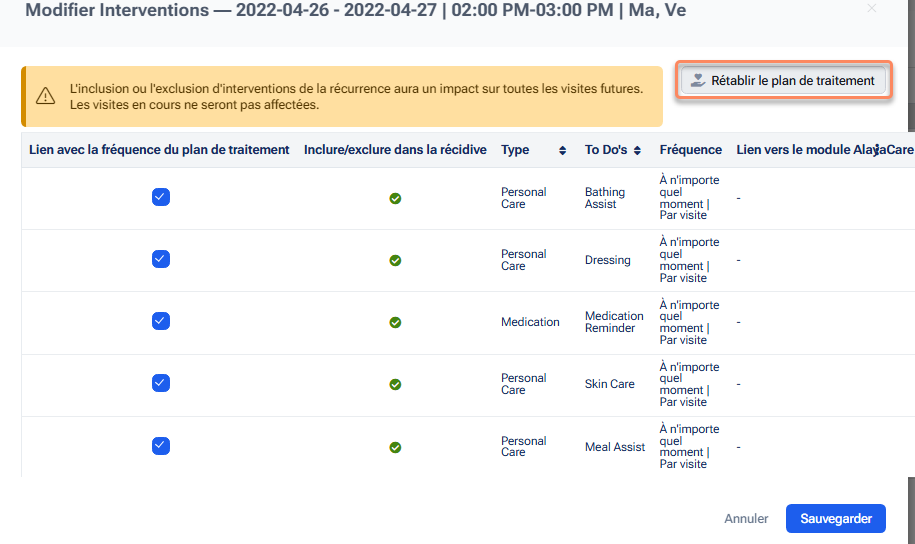Click the Inclure/exclure dans la récidive header
This screenshot has width=915, height=544.
pos(395,150)
